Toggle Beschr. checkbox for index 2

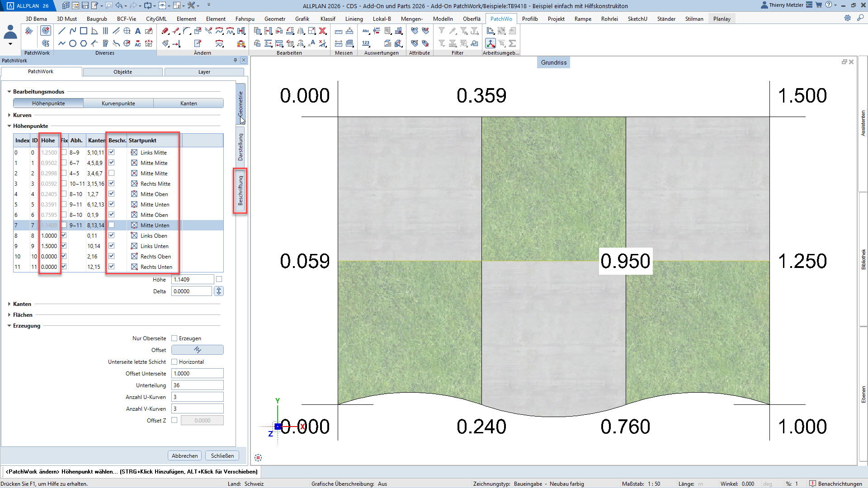point(112,173)
